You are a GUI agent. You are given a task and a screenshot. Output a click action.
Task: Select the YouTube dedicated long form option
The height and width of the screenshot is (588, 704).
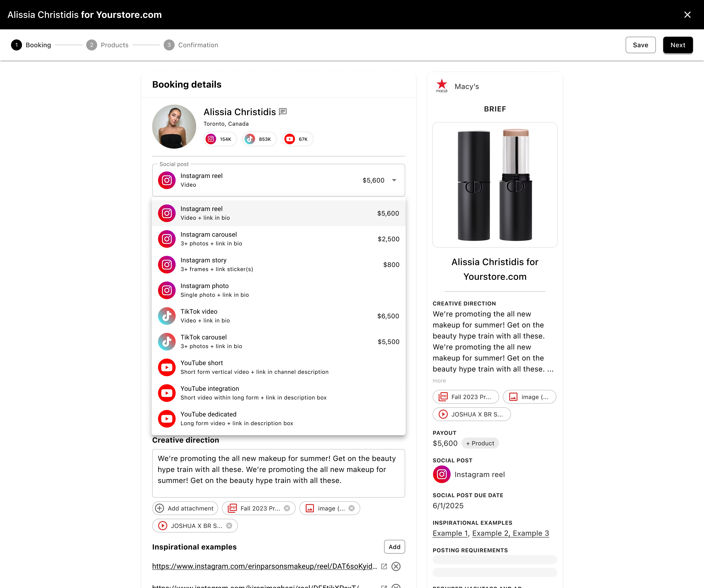(278, 418)
